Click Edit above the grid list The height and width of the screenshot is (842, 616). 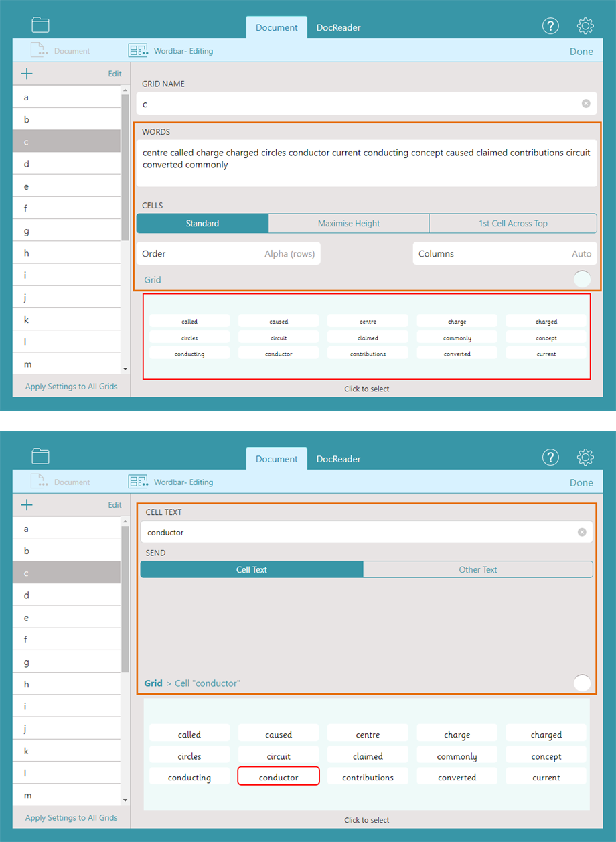pyautogui.click(x=114, y=74)
